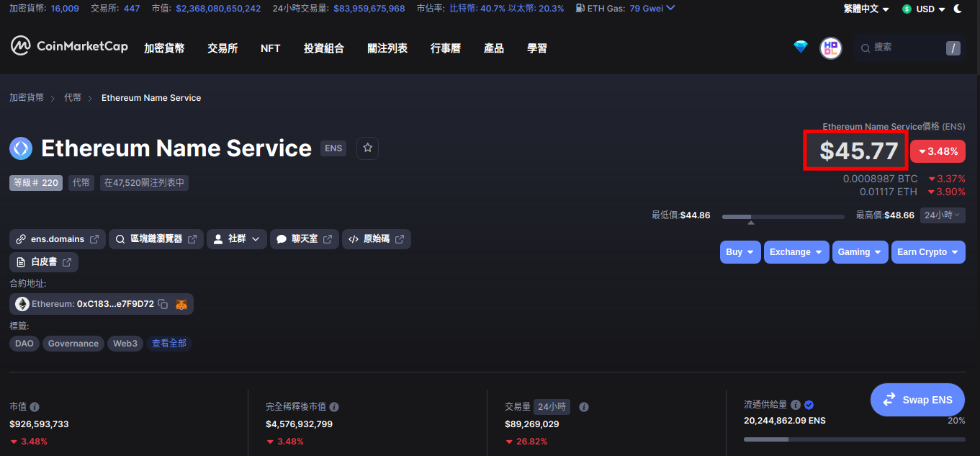The width and height of the screenshot is (980, 456).
Task: Open the diamond rewards icon
Action: [x=801, y=47]
